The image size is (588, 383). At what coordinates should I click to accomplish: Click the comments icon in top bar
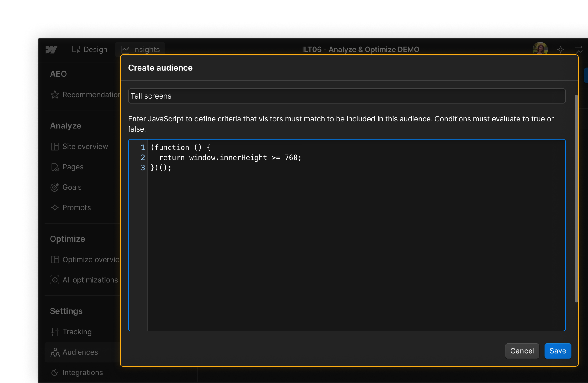point(578,49)
